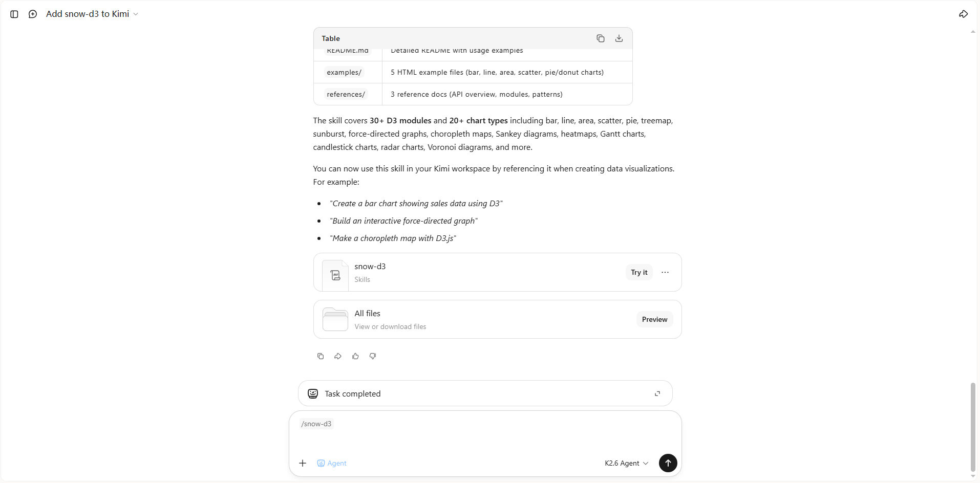Preview All files
This screenshot has width=980, height=483.
click(x=654, y=319)
